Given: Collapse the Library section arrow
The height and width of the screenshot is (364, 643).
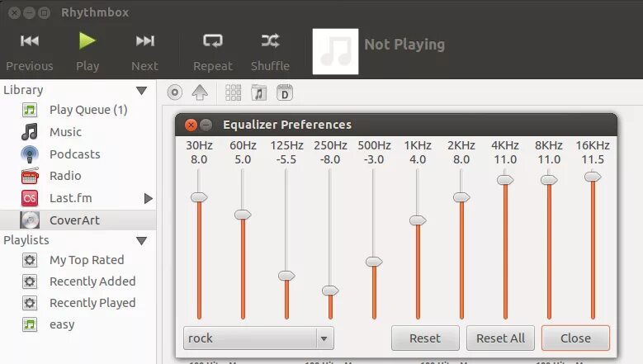Looking at the screenshot, I should (x=141, y=91).
